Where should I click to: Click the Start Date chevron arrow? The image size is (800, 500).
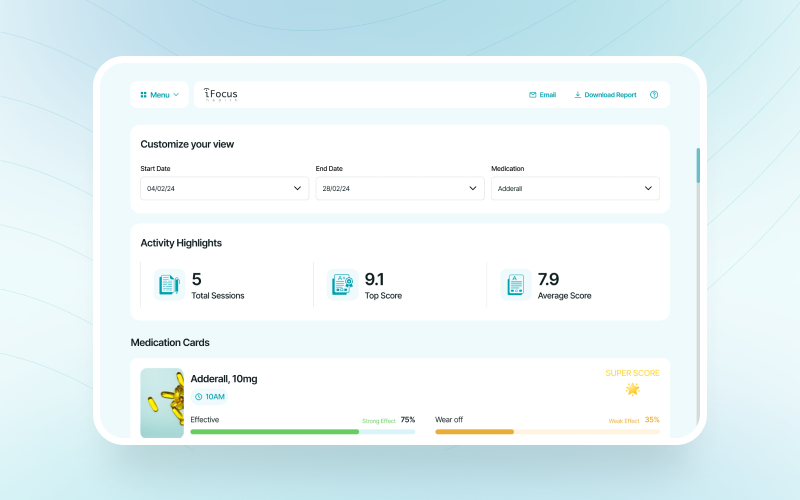[x=297, y=188]
